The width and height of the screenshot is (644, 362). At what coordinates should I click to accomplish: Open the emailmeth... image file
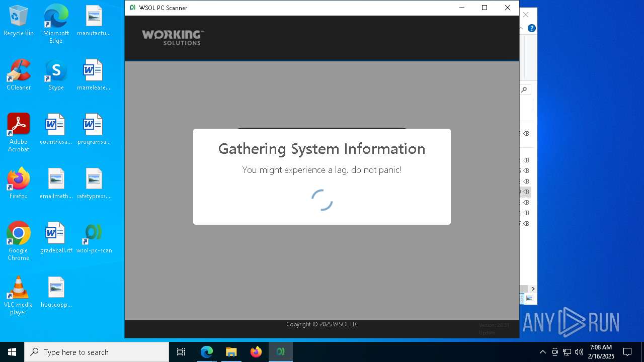[56, 184]
